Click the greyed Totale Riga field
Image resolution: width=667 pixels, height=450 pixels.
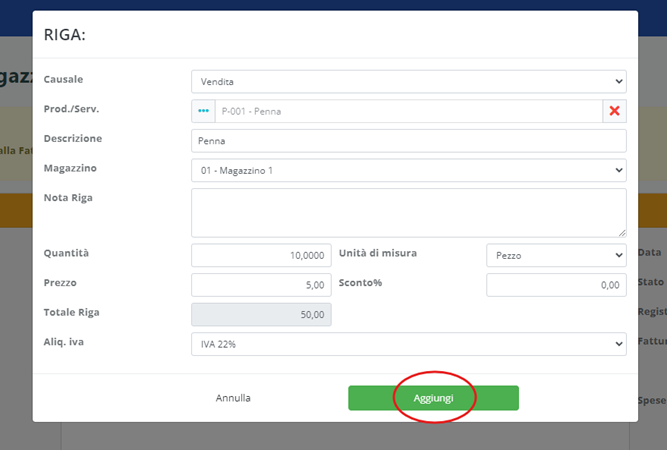pyautogui.click(x=261, y=314)
